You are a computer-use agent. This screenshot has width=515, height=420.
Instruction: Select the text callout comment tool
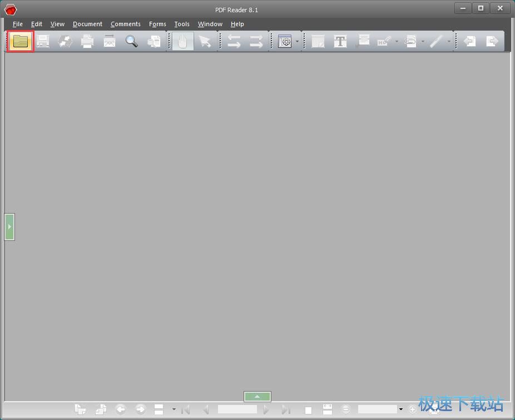363,41
